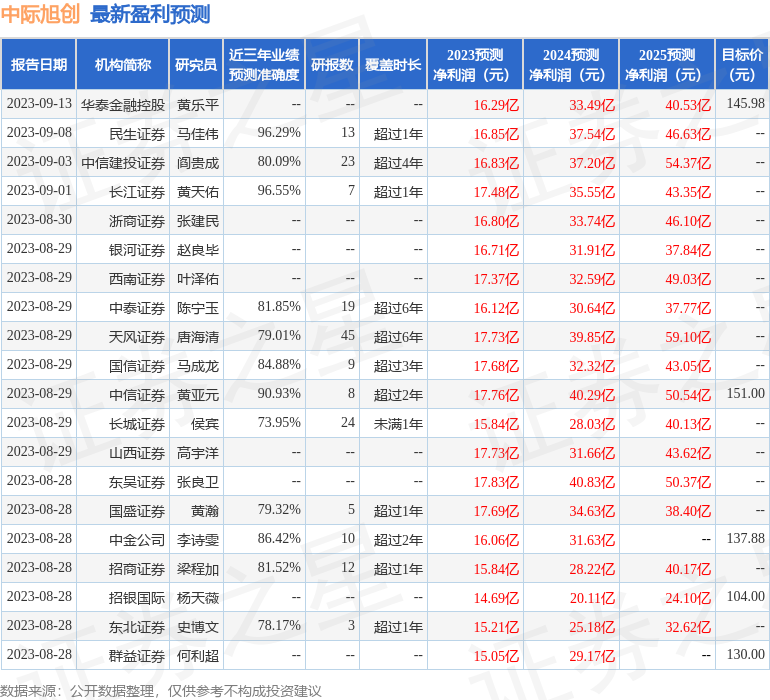Click analyst name 唐海清
770x700 pixels.
tap(198, 336)
